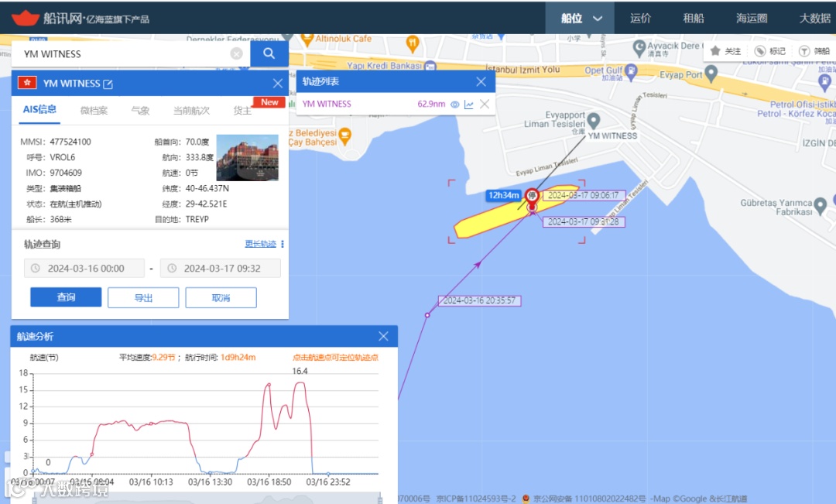Open the 运价 menu item

point(640,18)
